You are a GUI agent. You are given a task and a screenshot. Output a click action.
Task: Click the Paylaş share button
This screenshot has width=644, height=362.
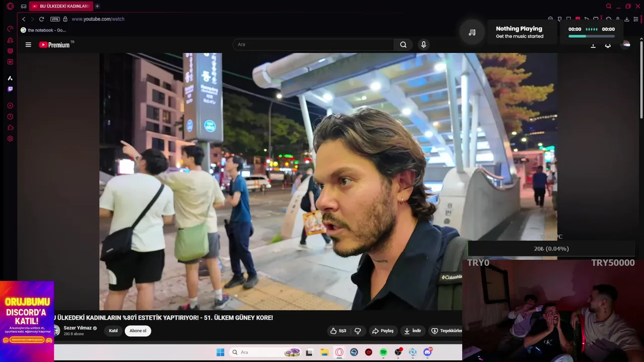pos(383,331)
